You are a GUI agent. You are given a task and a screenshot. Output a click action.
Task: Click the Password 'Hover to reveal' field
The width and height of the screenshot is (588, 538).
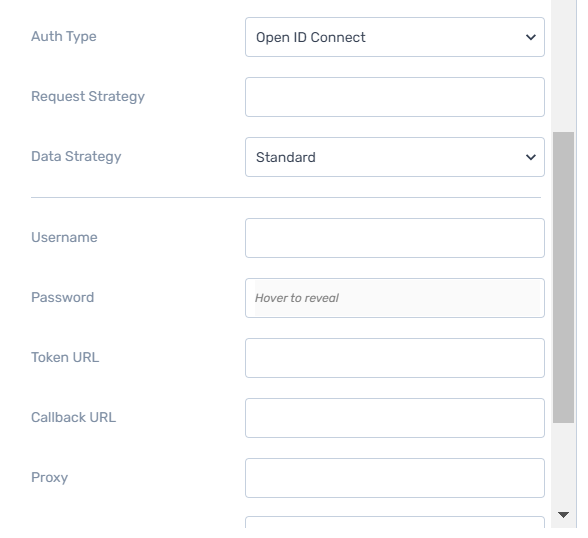[394, 298]
